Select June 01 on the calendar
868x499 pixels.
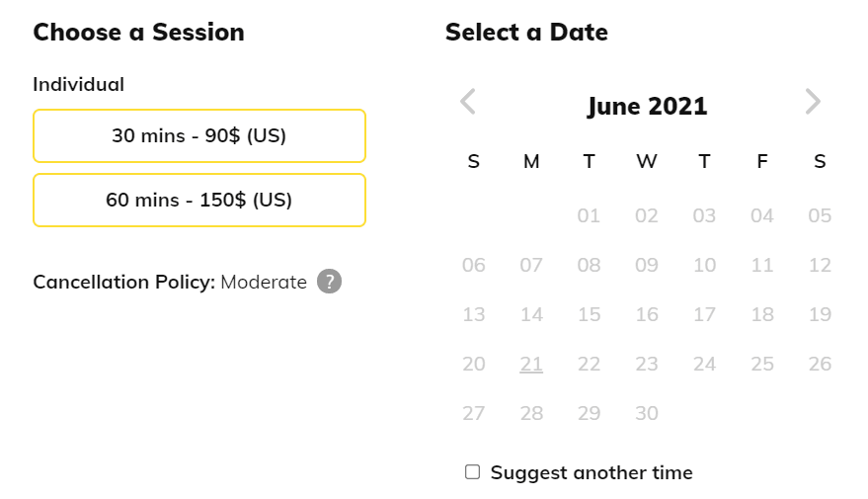pyautogui.click(x=589, y=215)
